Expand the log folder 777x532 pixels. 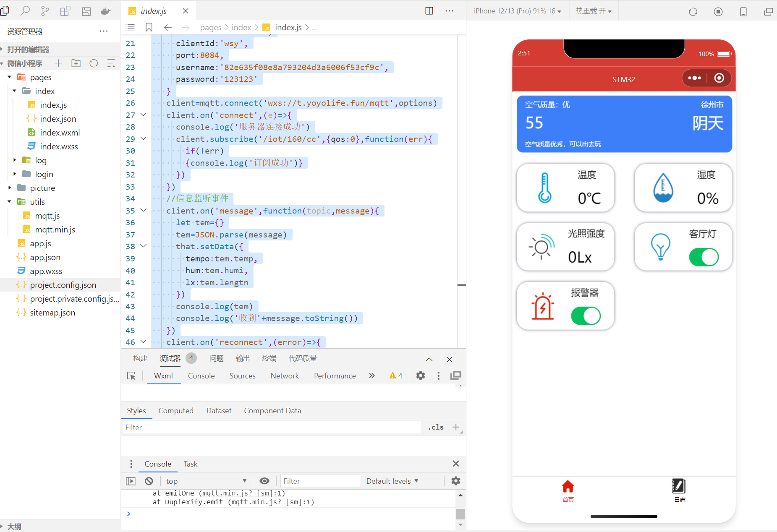(x=14, y=160)
